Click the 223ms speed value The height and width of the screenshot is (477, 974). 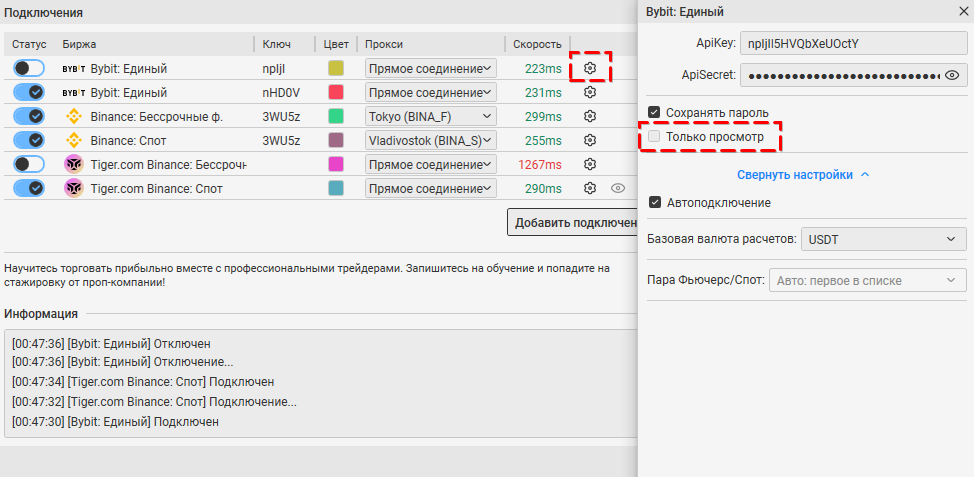[x=543, y=69]
